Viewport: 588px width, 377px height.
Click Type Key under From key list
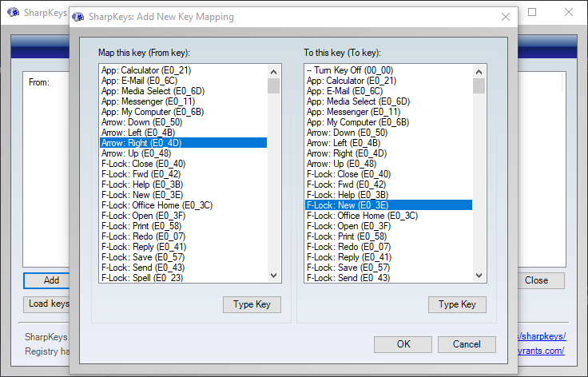(252, 304)
